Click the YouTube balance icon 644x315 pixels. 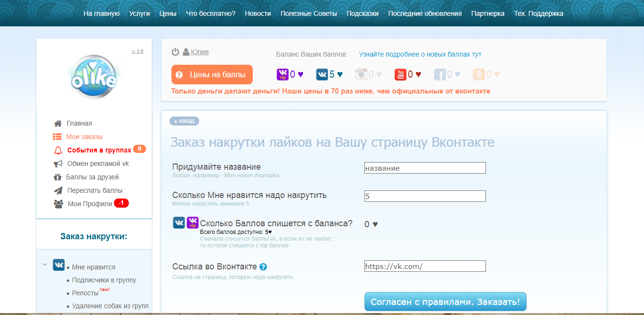(400, 74)
